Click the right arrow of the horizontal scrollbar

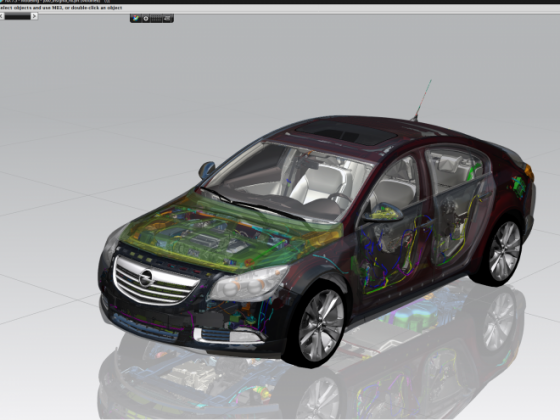point(34,16)
